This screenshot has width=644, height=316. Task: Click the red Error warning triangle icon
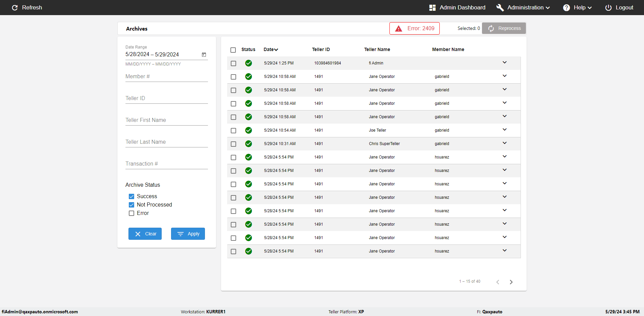tap(398, 29)
